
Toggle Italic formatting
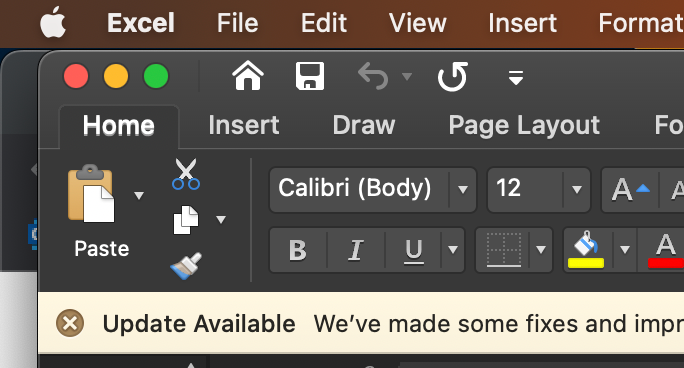[356, 250]
